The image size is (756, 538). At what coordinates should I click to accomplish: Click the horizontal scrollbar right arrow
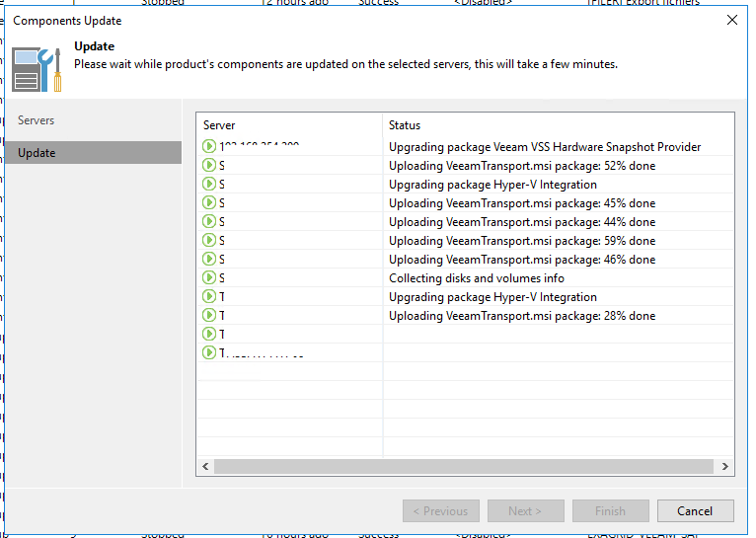click(724, 466)
